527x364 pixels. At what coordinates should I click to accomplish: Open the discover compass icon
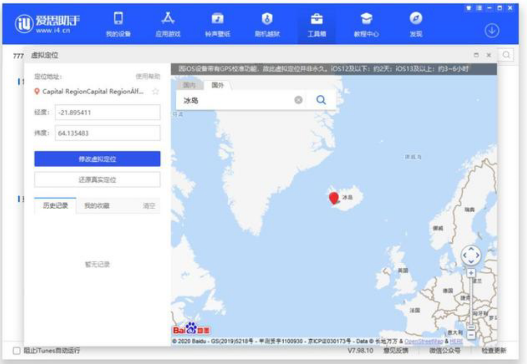(416, 24)
